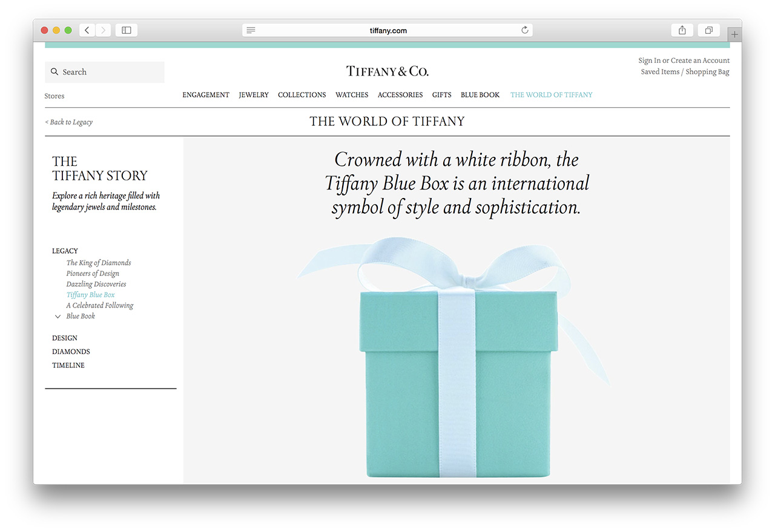This screenshot has width=775, height=532.
Task: Open the JEWELRY navigation menu
Action: (x=254, y=95)
